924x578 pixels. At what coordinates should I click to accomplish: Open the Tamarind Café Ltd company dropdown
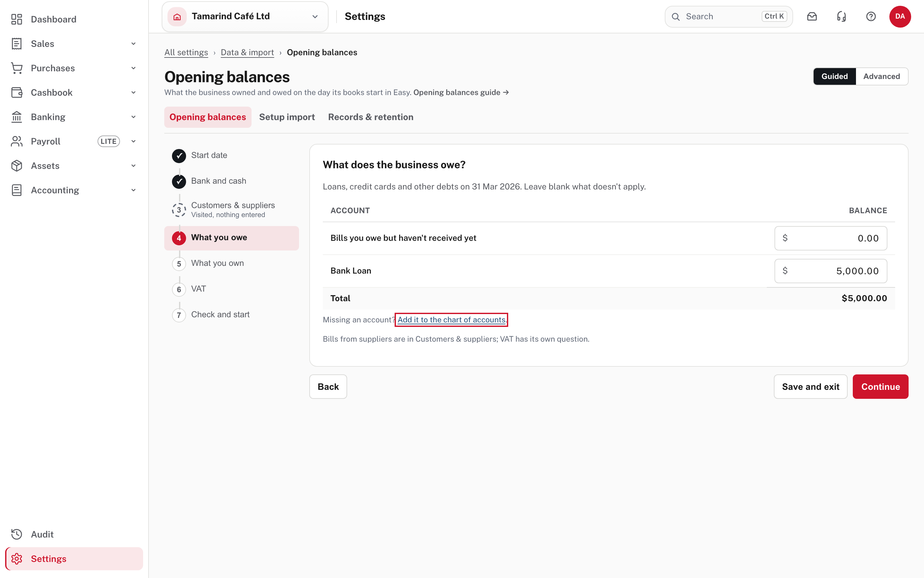tap(245, 16)
